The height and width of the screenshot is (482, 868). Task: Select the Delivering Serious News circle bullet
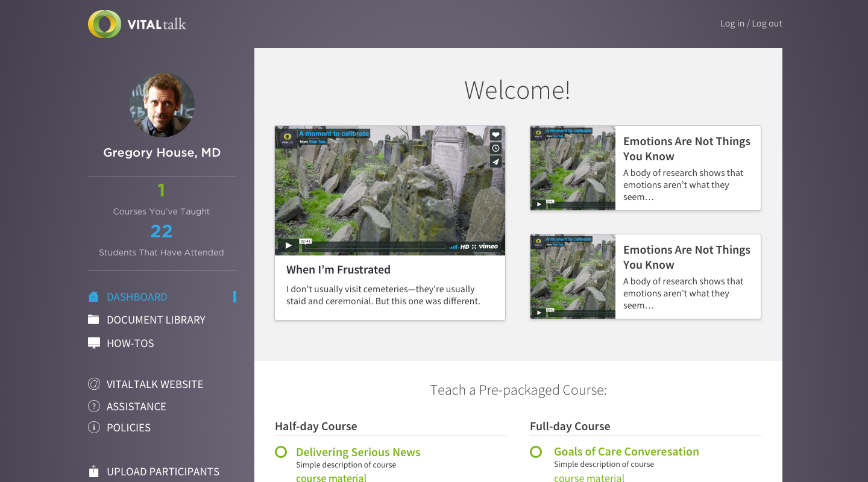tap(281, 452)
